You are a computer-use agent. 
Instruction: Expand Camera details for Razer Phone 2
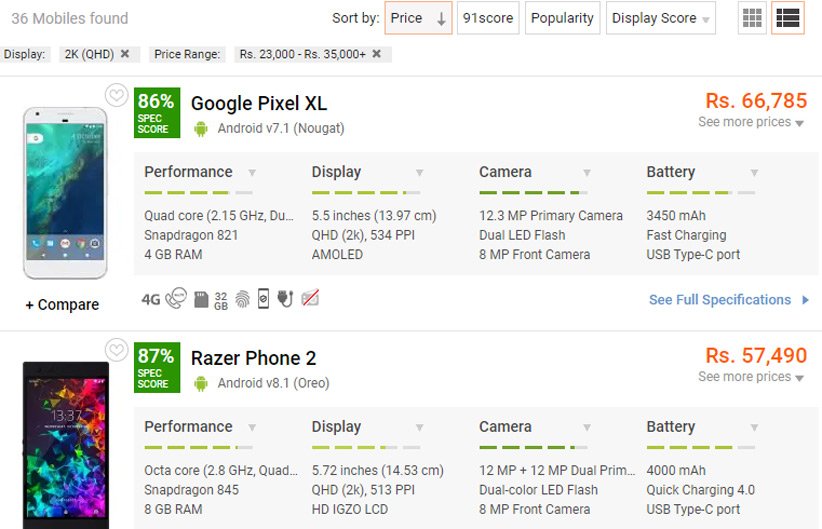tap(587, 427)
